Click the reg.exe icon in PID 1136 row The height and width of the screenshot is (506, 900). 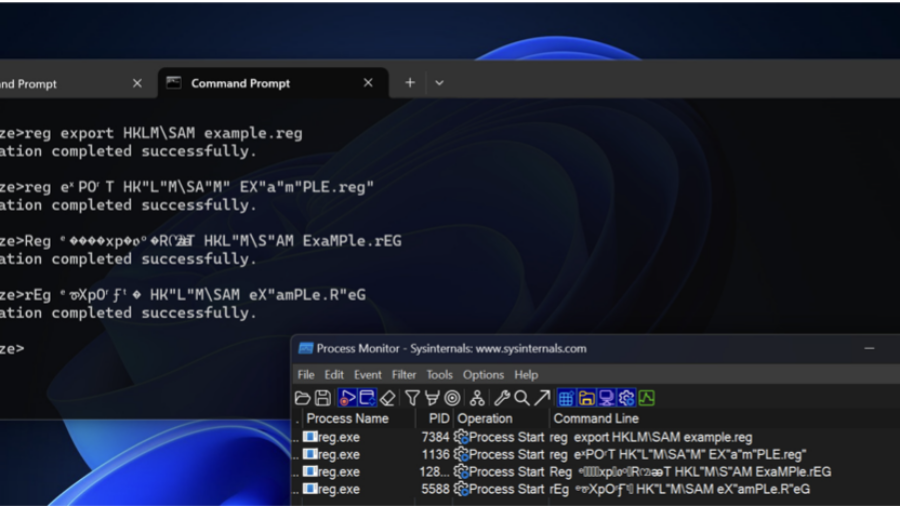pos(311,454)
